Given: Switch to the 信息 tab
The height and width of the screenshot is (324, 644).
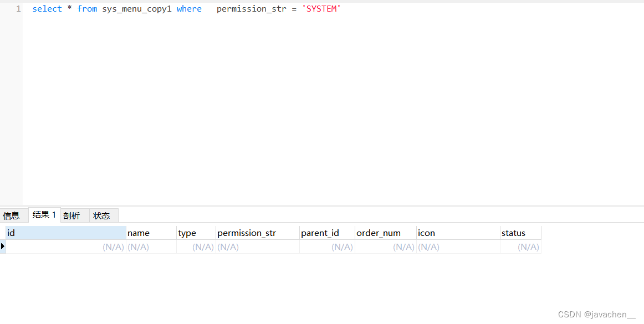Looking at the screenshot, I should [12, 215].
